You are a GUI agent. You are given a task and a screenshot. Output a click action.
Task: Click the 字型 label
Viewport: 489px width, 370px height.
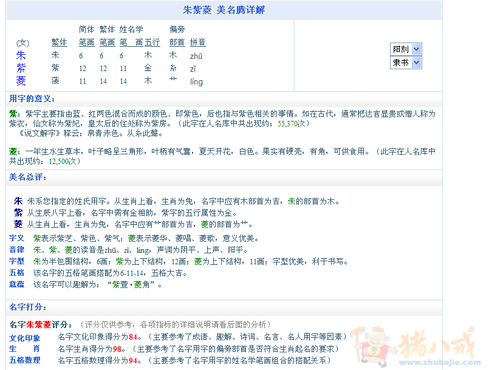17,261
